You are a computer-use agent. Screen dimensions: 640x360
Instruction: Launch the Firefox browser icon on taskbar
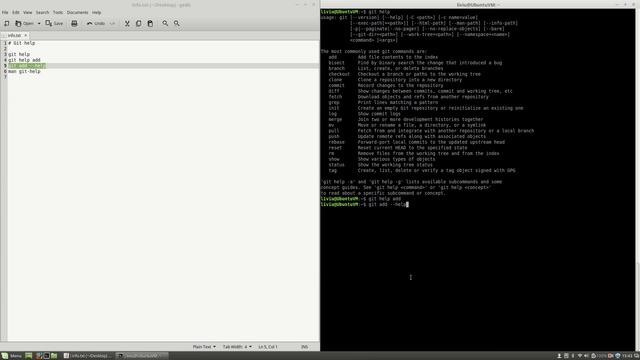pos(39,356)
